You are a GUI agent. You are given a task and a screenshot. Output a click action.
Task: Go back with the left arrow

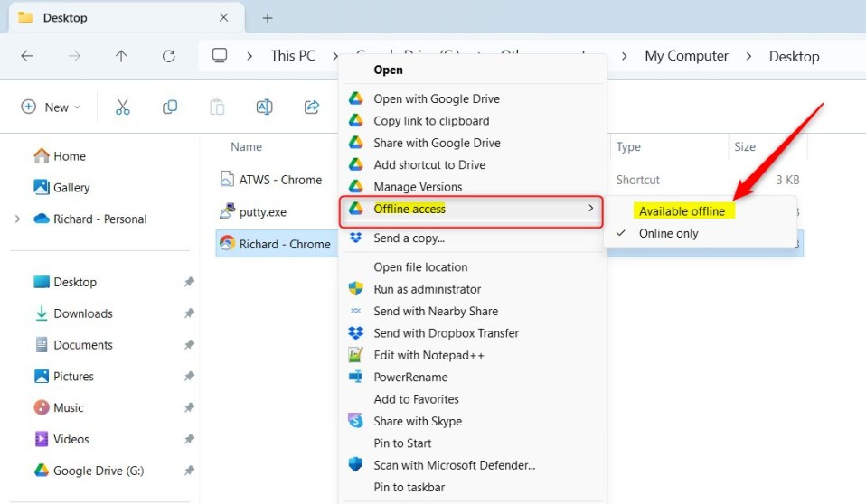click(x=27, y=56)
